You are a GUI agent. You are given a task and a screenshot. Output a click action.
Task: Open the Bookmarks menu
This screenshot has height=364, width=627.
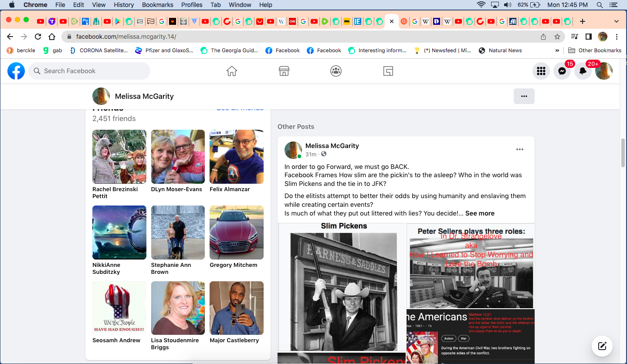(x=158, y=5)
